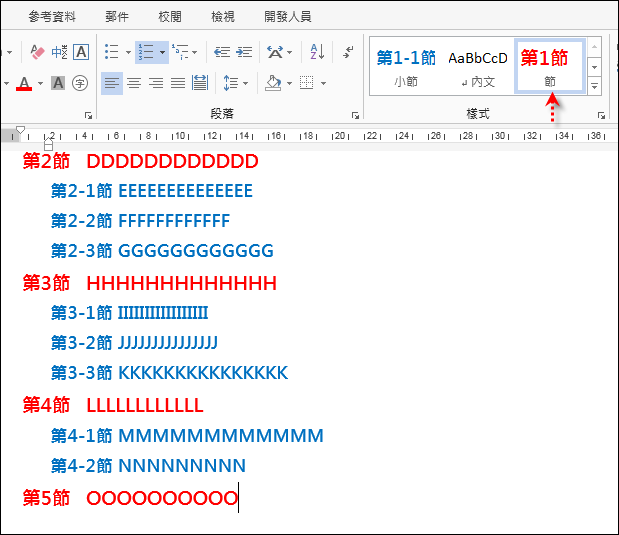Click heading 第3節 HHHHHHHHHHHHH
This screenshot has height=535, width=619.
tap(150, 283)
